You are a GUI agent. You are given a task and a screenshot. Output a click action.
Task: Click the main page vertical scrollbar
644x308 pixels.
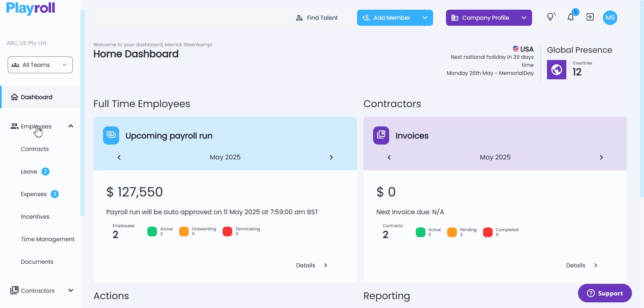click(x=642, y=99)
